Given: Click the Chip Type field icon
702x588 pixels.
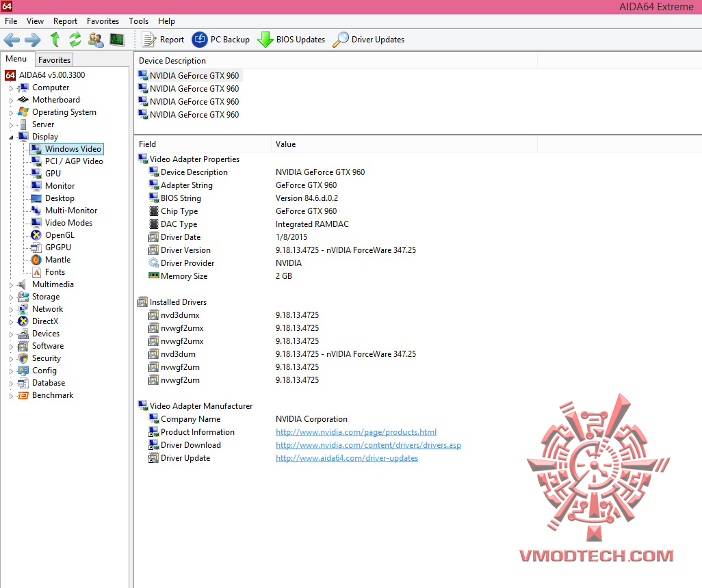Looking at the screenshot, I should [x=153, y=211].
